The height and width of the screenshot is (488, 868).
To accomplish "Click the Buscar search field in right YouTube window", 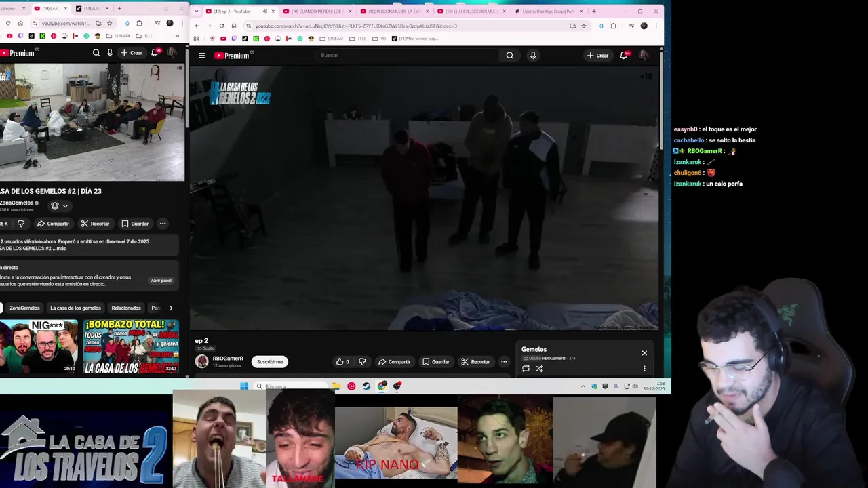I will (x=407, y=56).
